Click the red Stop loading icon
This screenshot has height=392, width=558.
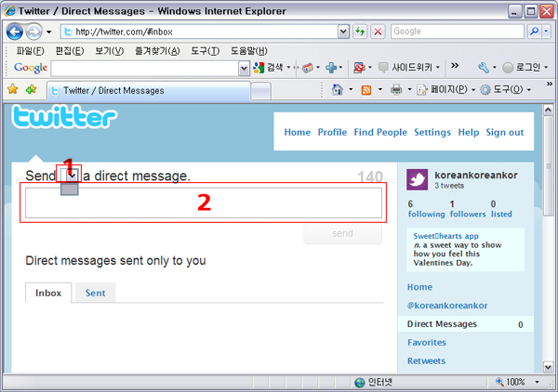(378, 32)
